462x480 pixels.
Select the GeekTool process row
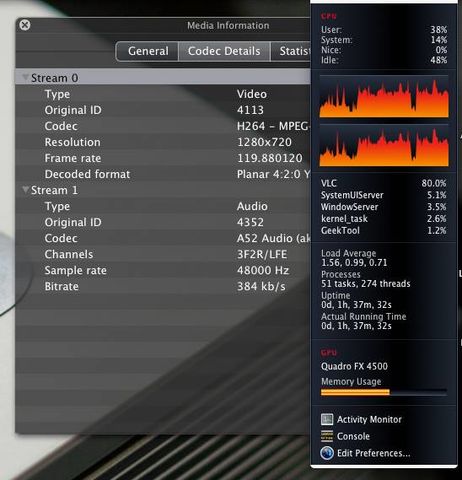(x=383, y=230)
